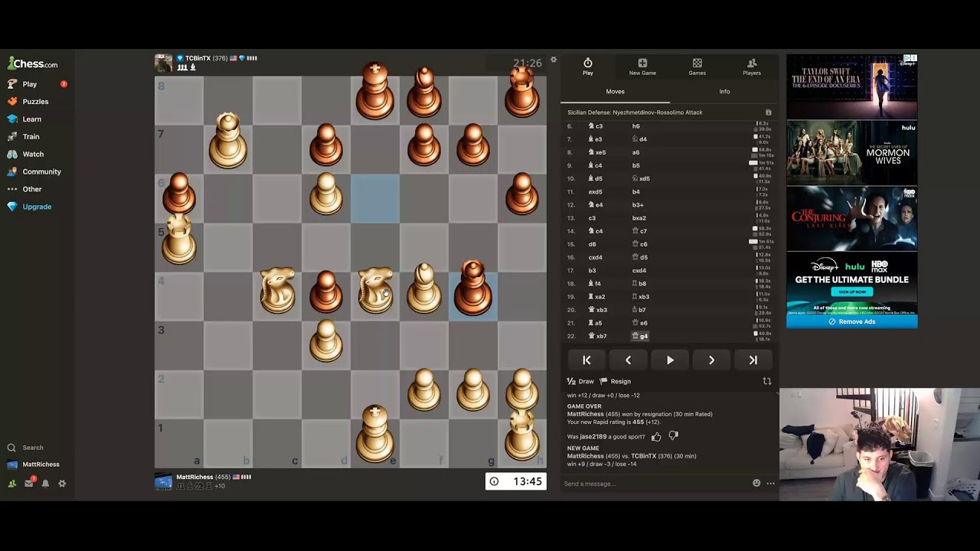Open Taylor Swift End of an Era ad
The width and height of the screenshot is (980, 551).
click(851, 86)
